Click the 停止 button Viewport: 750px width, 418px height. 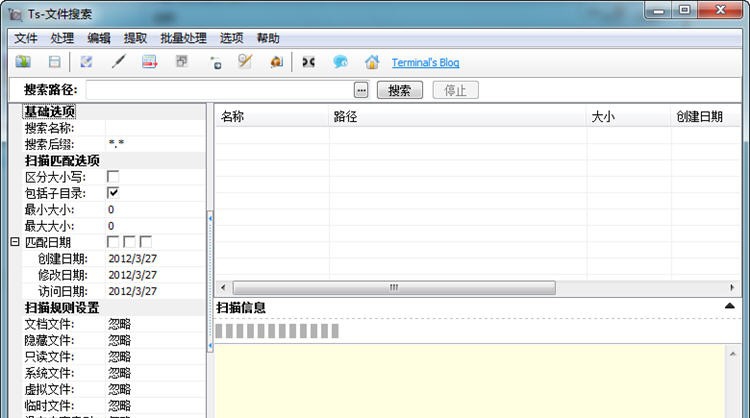[455, 90]
